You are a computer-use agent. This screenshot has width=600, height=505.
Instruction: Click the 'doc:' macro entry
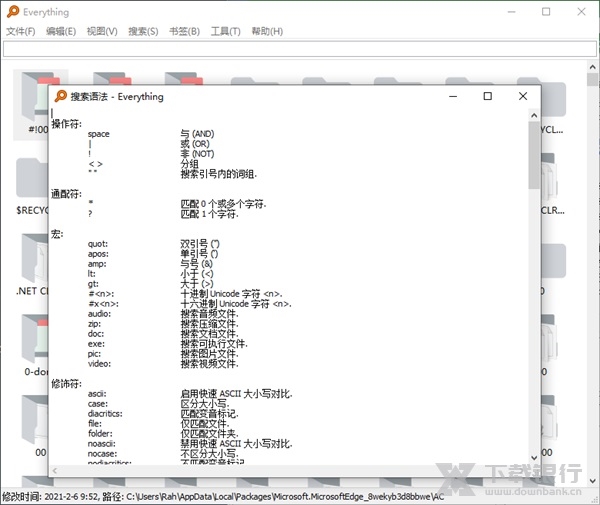click(96, 334)
